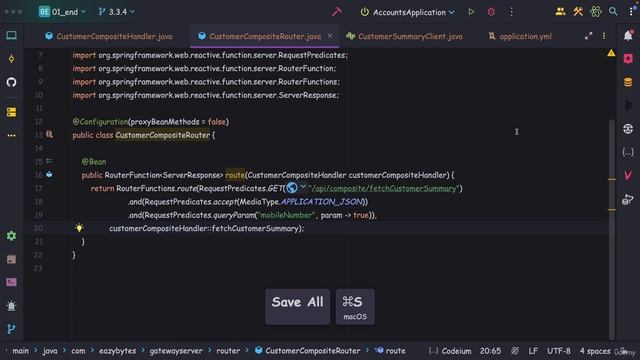640x360 pixels.
Task: Click the APPLICATION_JSON constant
Action: 322,202
